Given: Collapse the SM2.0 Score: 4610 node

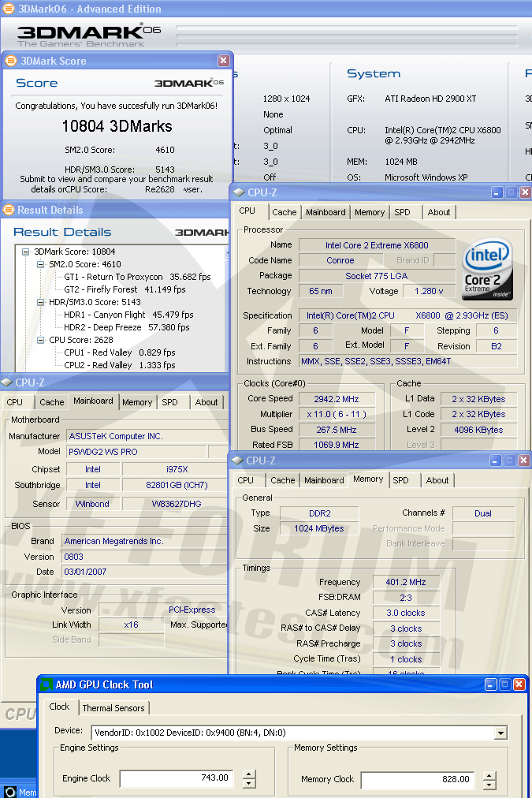Looking at the screenshot, I should tap(41, 264).
